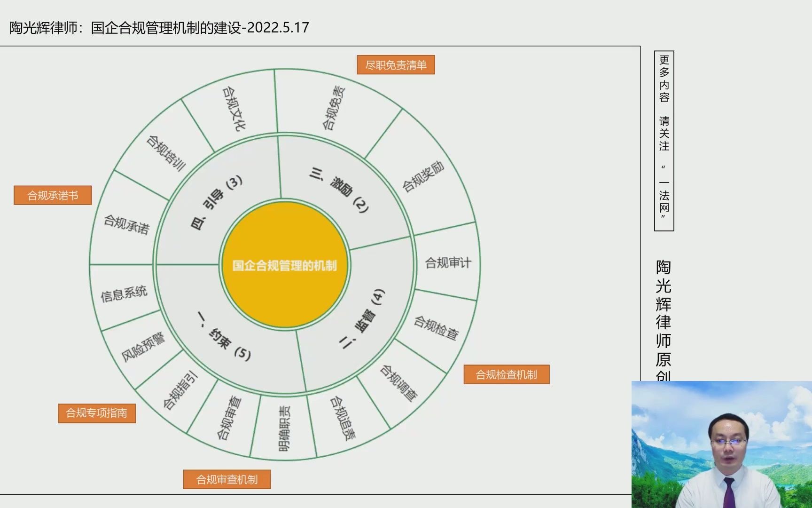Click the vertical 更多内容 请关注 一法网 box

click(x=664, y=141)
